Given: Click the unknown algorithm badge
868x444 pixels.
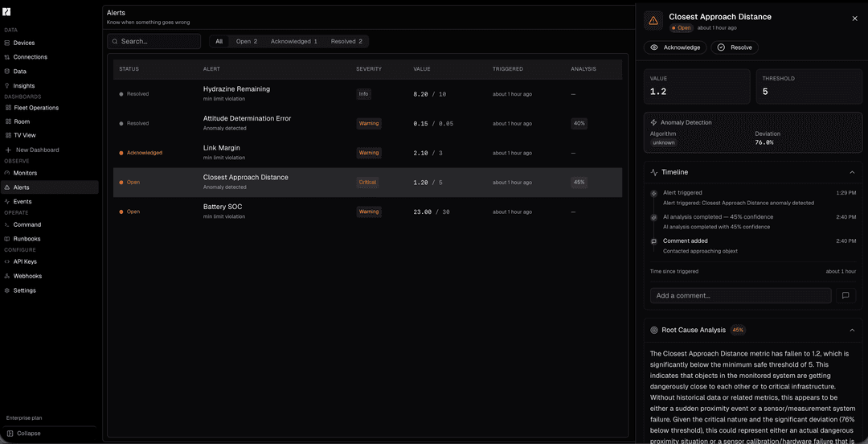Looking at the screenshot, I should coord(663,142).
